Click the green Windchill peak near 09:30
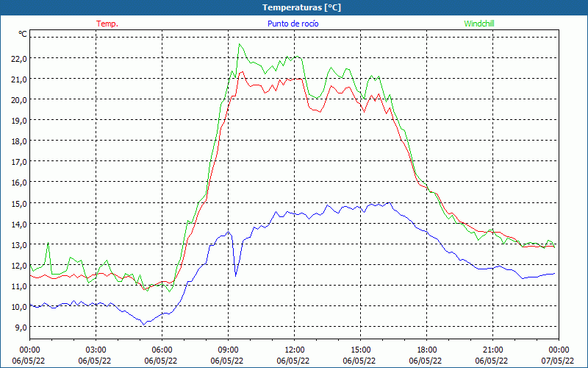This screenshot has width=588, height=368. tap(240, 44)
